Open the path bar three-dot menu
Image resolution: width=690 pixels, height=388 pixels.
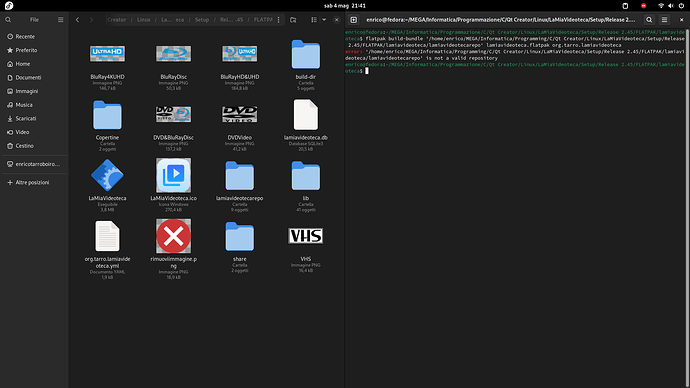click(x=279, y=20)
